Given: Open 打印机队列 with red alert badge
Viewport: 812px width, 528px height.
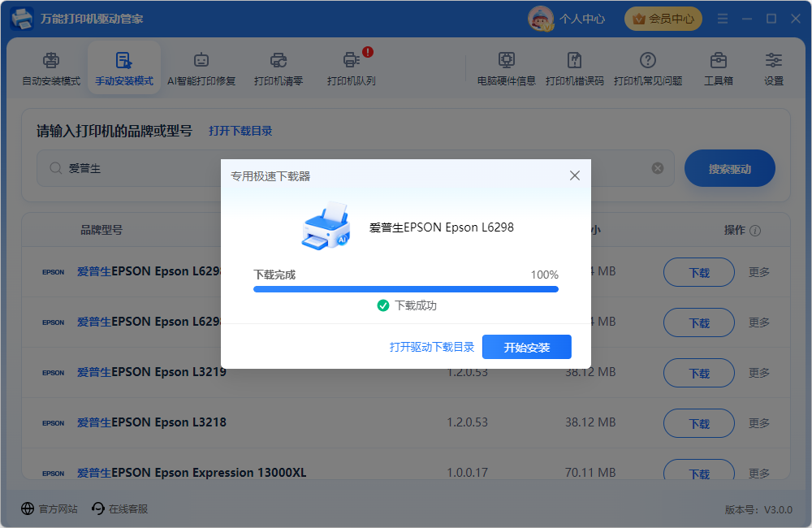Looking at the screenshot, I should coord(351,68).
